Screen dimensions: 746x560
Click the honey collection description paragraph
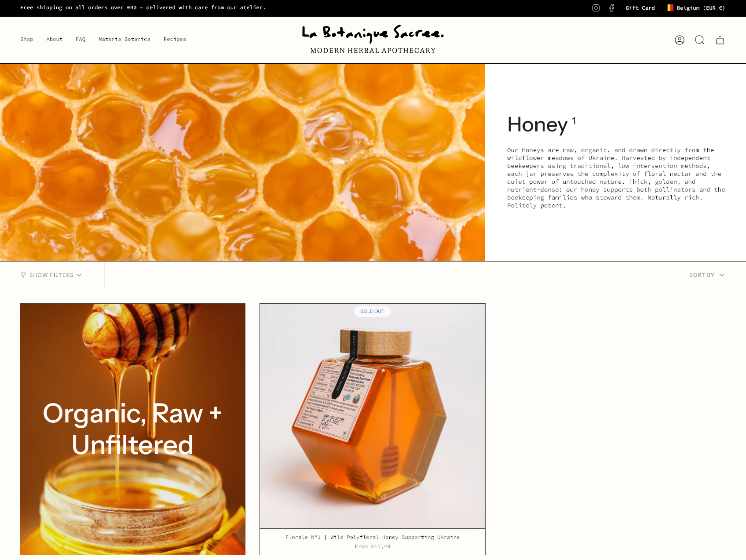[616, 178]
